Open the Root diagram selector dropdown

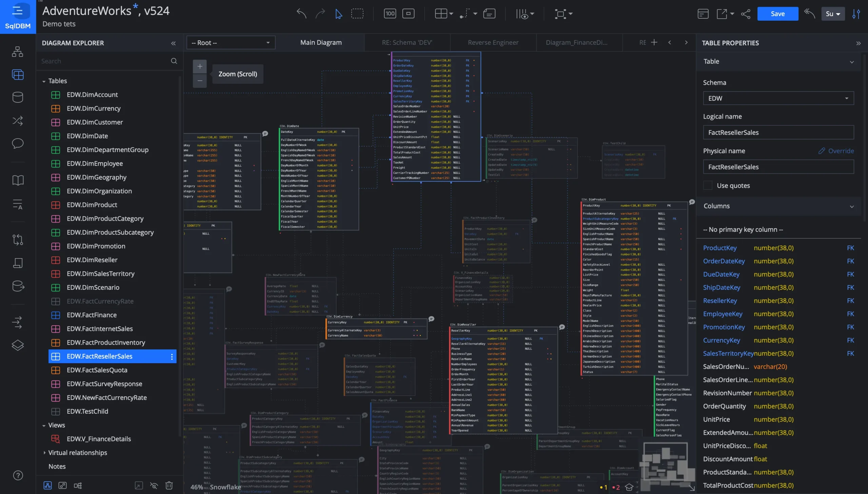click(231, 43)
